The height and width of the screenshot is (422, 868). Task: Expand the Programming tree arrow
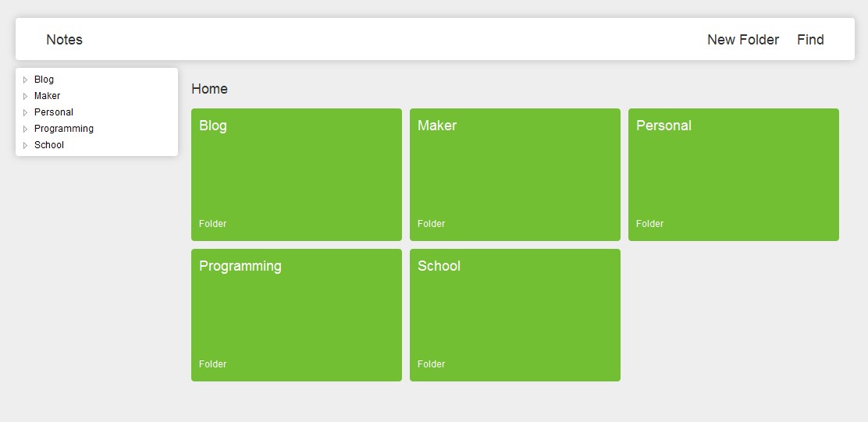(25, 129)
